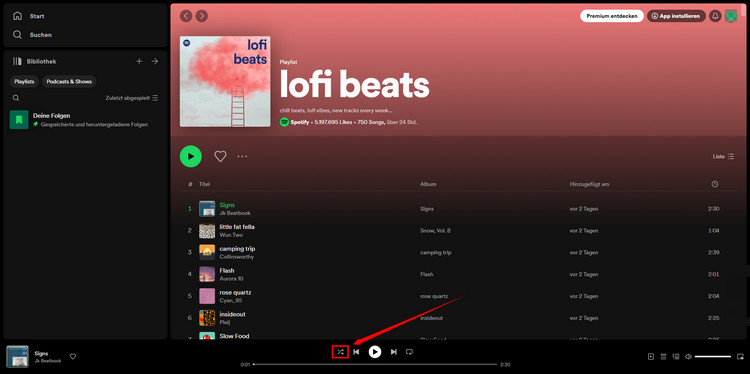Toggle repeat mode in the player bar
This screenshot has height=374, width=750.
coord(409,352)
